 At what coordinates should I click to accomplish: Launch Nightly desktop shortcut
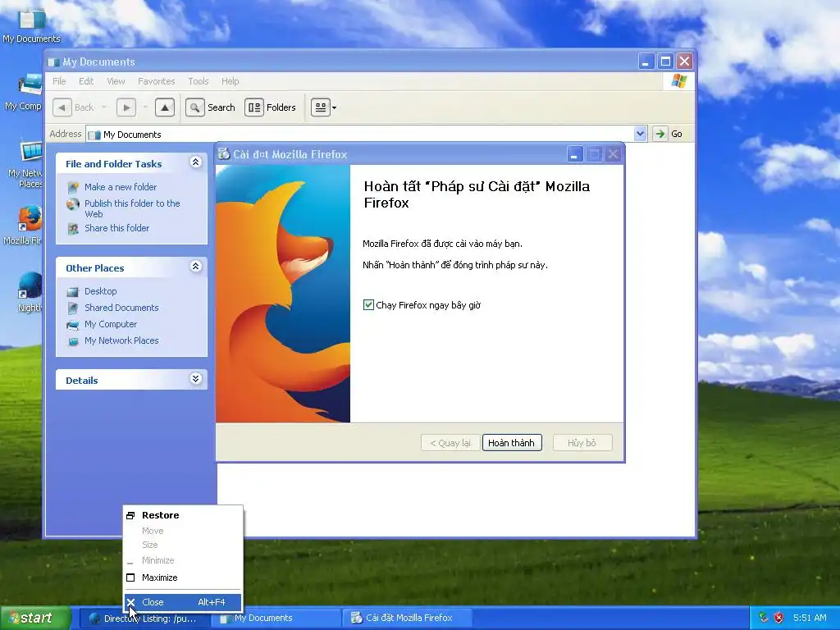pyautogui.click(x=29, y=293)
